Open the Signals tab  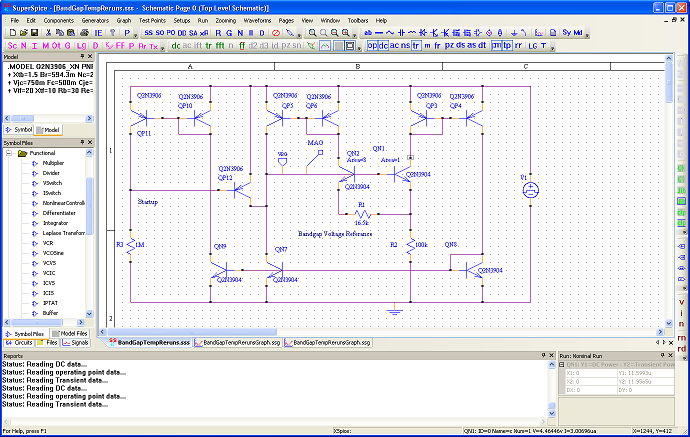(x=75, y=342)
